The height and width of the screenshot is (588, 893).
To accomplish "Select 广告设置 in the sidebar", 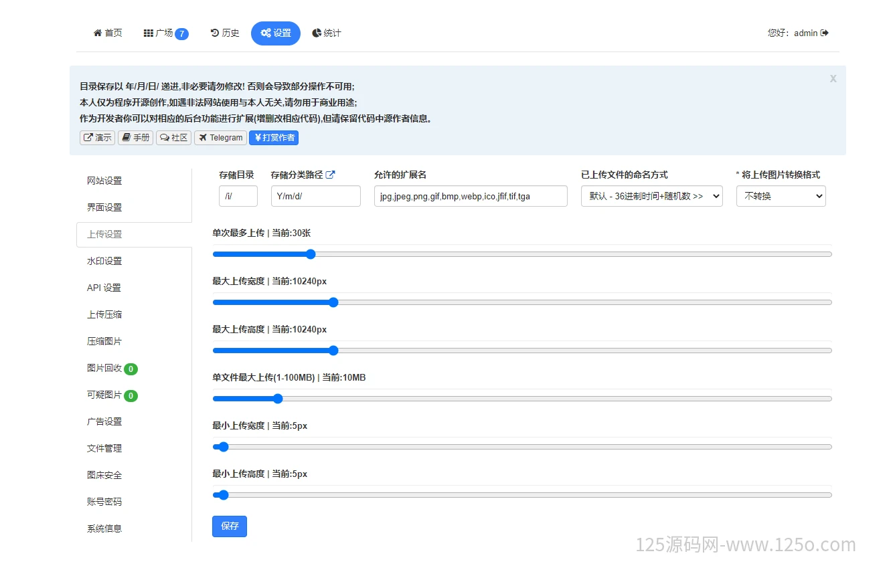I will (x=134, y=421).
